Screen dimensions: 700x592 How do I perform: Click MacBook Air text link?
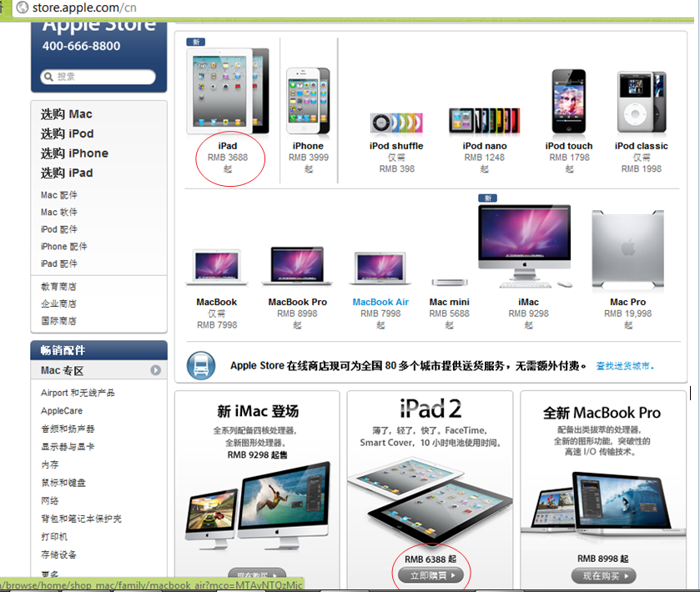pos(380,302)
